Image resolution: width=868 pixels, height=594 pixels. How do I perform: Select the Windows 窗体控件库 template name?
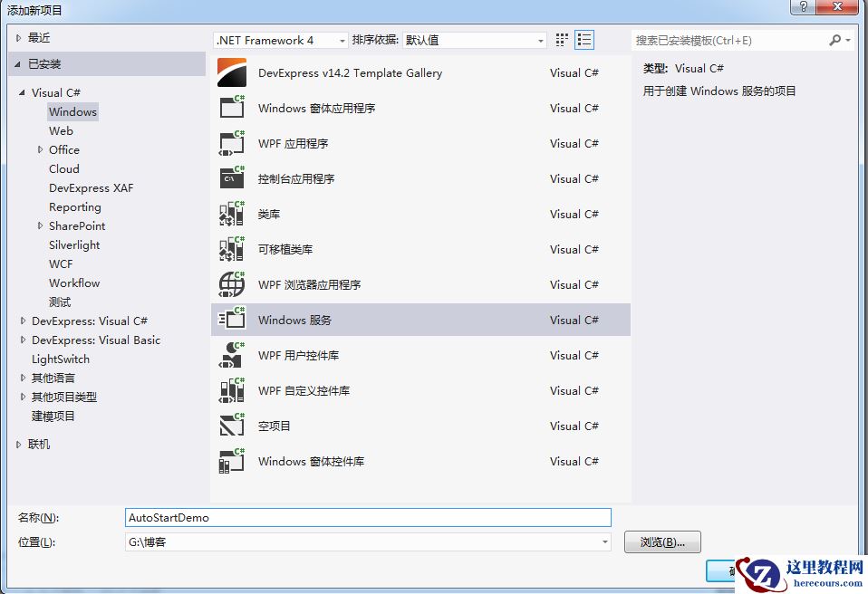(311, 461)
